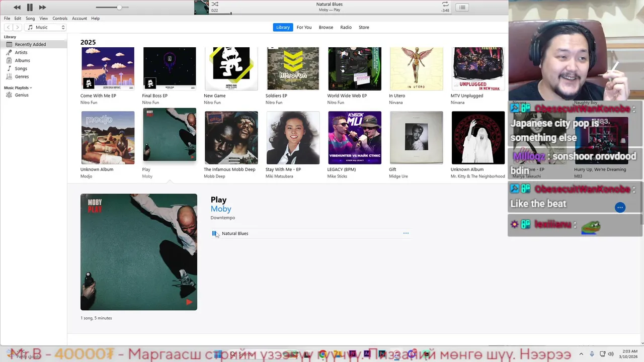Open the Gift album cover
This screenshot has width=644, height=362.
pyautogui.click(x=416, y=138)
